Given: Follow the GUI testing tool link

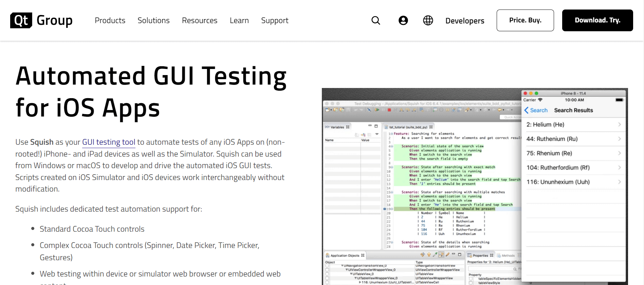Looking at the screenshot, I should click(x=109, y=142).
